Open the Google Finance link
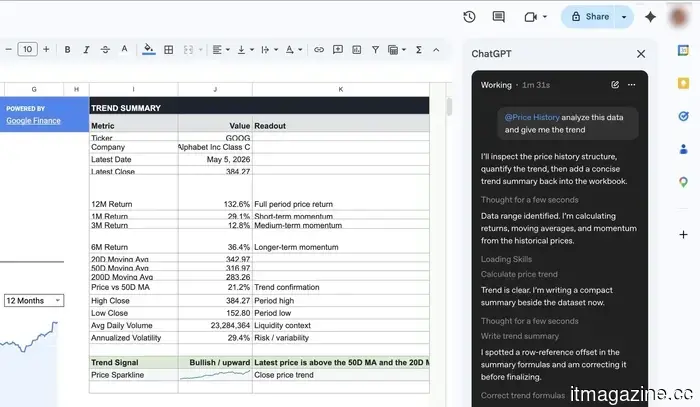This screenshot has width=700, height=407. (x=33, y=120)
